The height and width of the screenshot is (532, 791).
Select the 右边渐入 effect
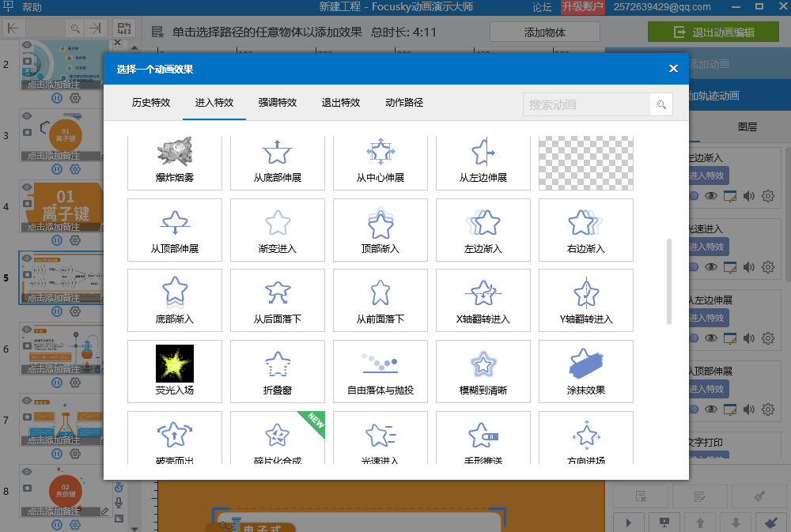(x=586, y=230)
